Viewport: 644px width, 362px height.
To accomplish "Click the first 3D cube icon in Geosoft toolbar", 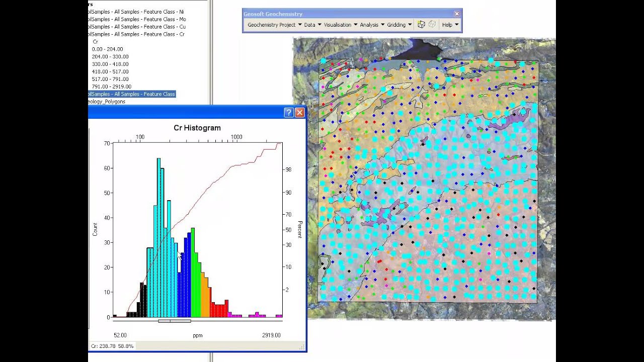I will (x=422, y=25).
